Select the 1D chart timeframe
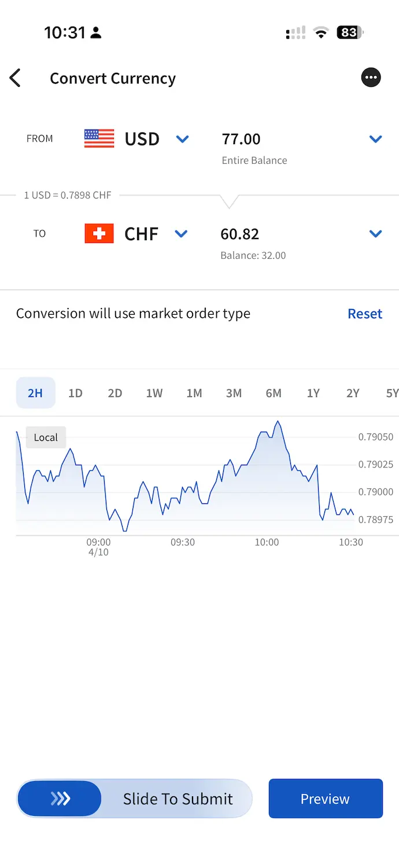The width and height of the screenshot is (399, 868). [x=75, y=392]
